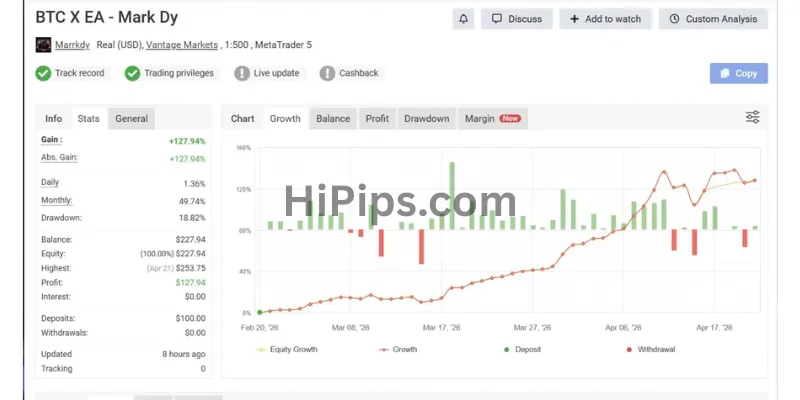Toggle the Deposit legend series
The height and width of the screenshot is (400, 800).
coord(522,349)
